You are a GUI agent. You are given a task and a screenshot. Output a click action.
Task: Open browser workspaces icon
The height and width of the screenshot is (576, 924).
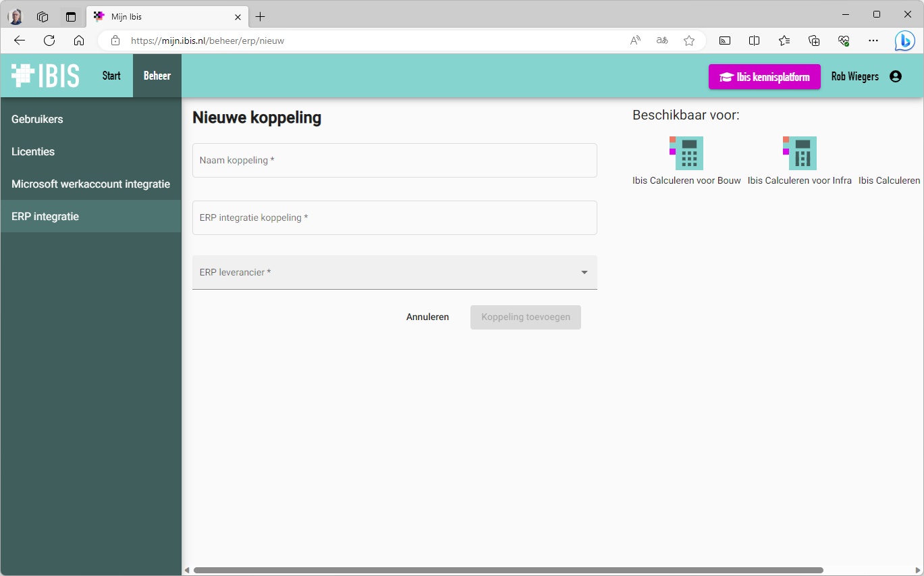pyautogui.click(x=43, y=17)
